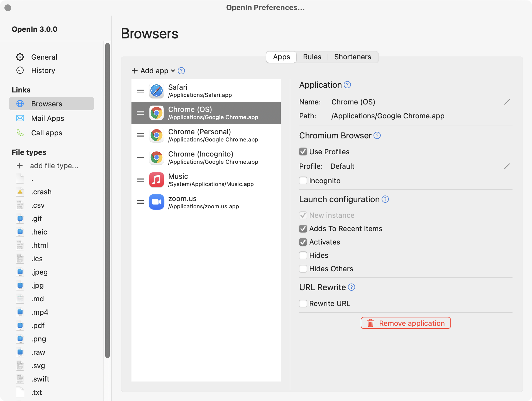Switch to the Rules tab
532x401 pixels.
312,57
